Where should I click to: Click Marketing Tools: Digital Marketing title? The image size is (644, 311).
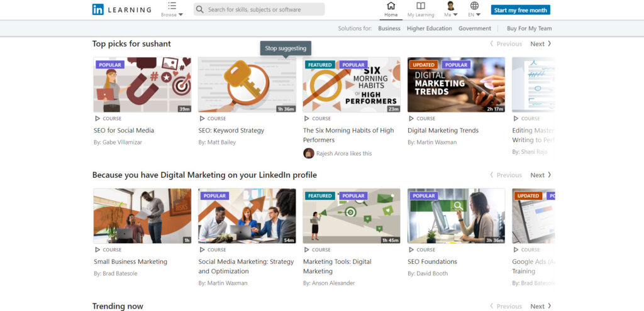click(337, 266)
